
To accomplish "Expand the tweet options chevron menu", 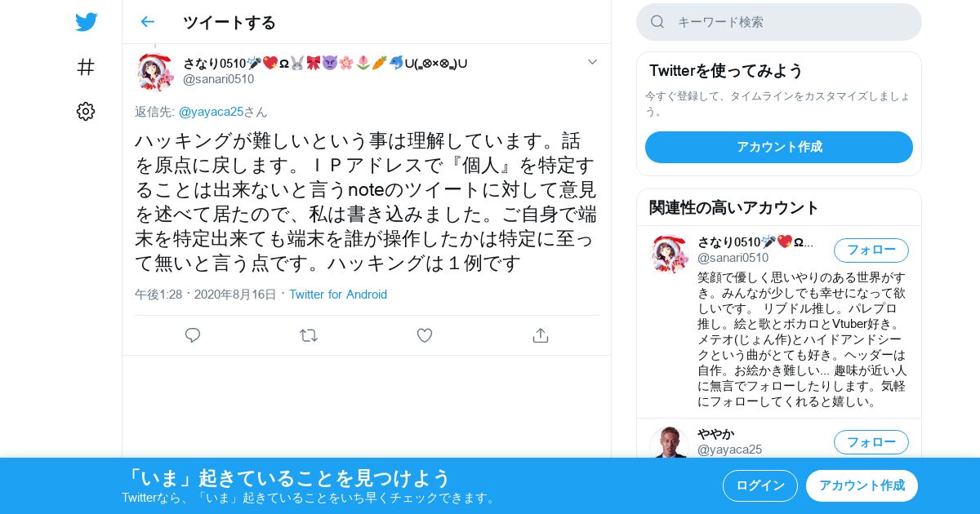I will point(593,62).
